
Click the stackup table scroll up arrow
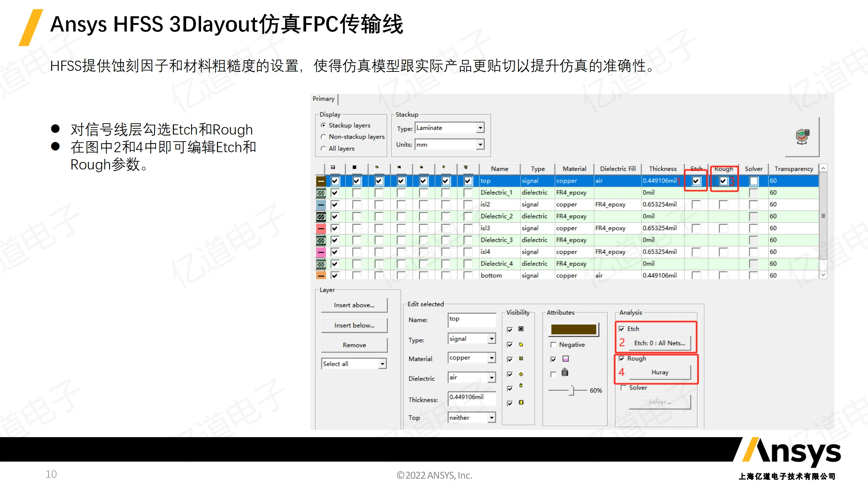(823, 168)
